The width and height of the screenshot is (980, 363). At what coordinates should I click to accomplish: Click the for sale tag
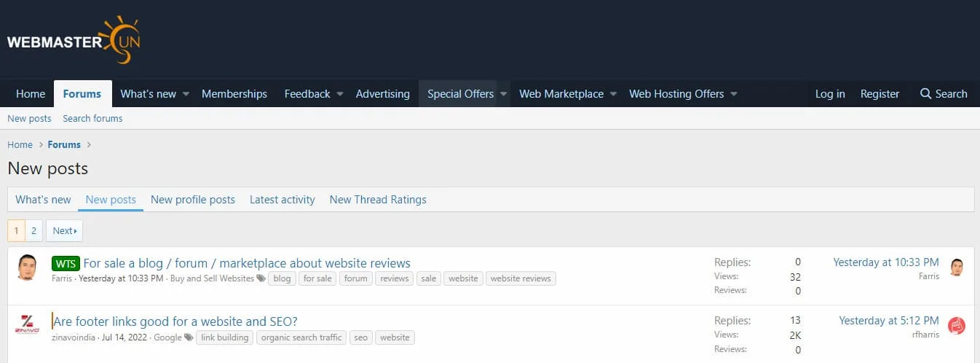[317, 278]
